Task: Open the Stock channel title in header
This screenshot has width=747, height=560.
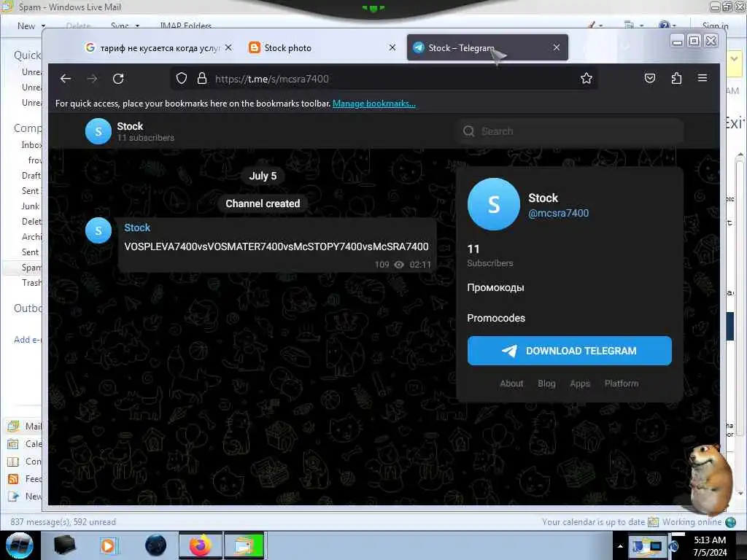Action: pos(130,126)
